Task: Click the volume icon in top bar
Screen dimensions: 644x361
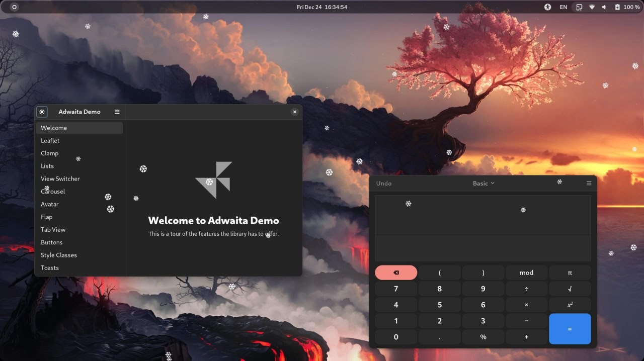Action: click(604, 7)
